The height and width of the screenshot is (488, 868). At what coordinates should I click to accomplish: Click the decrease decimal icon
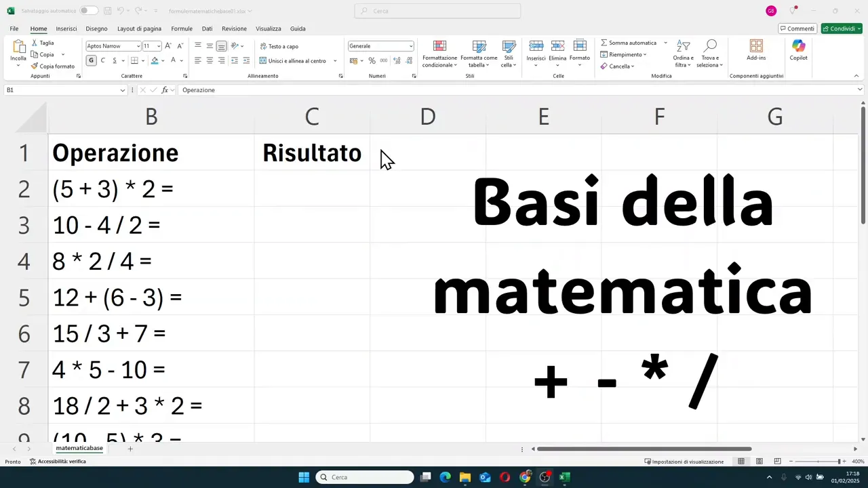tap(410, 60)
